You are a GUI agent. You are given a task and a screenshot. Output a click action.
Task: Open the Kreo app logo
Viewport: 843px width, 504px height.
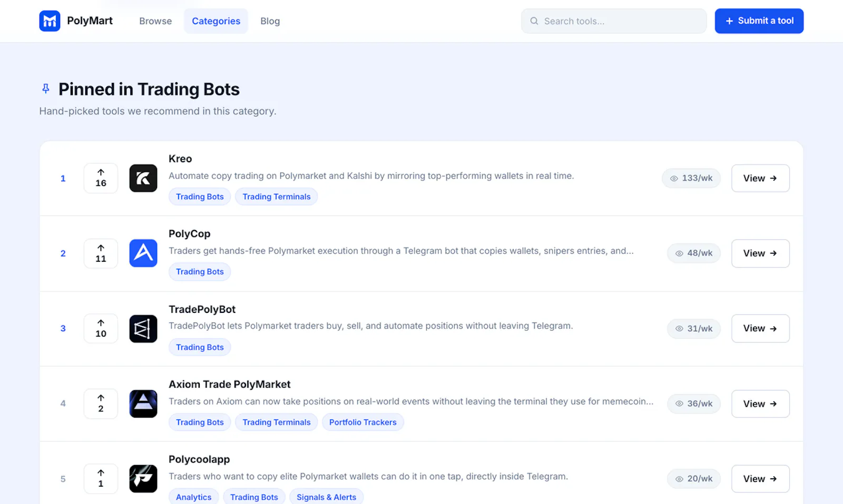pos(143,178)
